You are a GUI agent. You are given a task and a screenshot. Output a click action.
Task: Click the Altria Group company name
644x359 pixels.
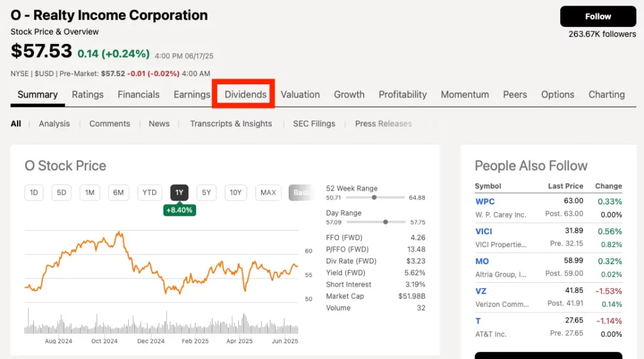coord(501,274)
